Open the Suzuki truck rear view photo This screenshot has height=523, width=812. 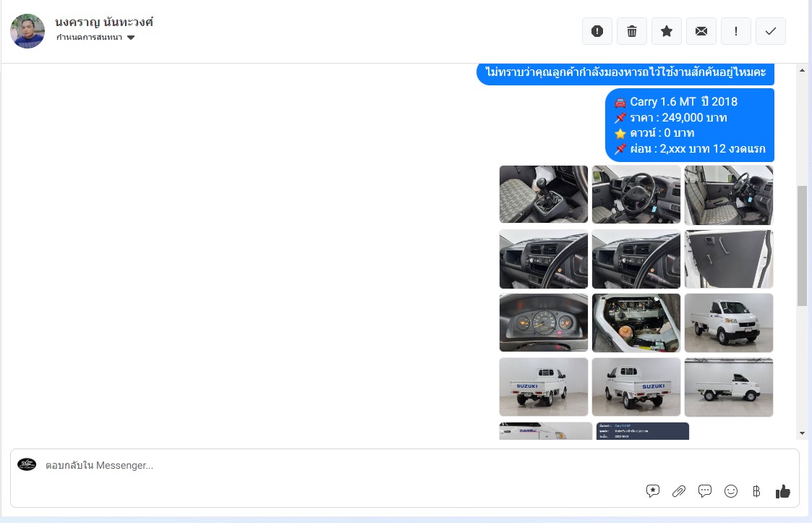pyautogui.click(x=543, y=387)
